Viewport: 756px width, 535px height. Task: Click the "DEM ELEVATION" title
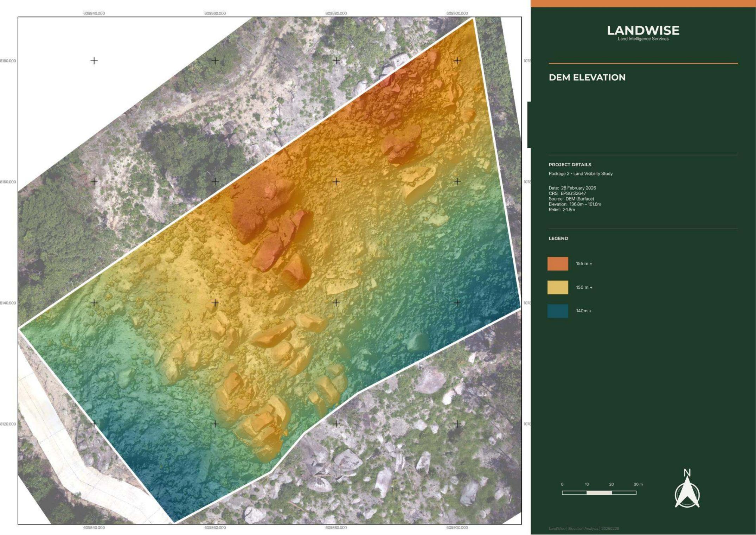coord(587,77)
